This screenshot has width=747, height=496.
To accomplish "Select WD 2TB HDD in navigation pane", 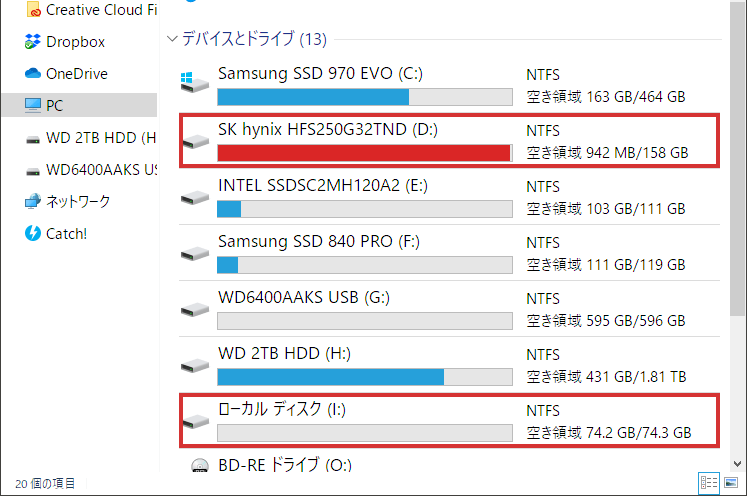I will click(x=91, y=138).
